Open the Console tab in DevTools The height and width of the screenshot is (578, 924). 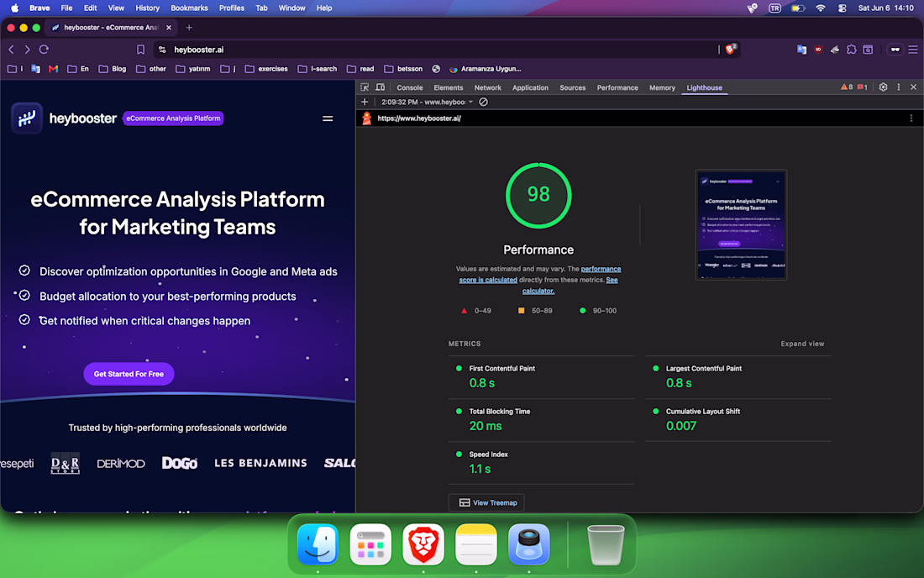coord(410,87)
